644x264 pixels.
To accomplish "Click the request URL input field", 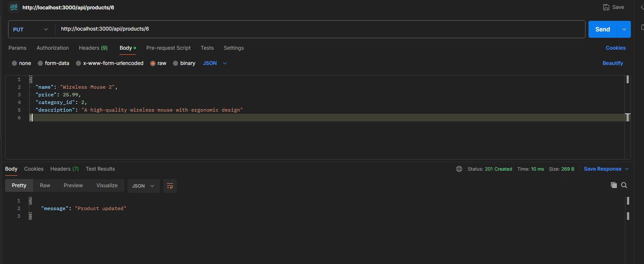I will tap(320, 29).
